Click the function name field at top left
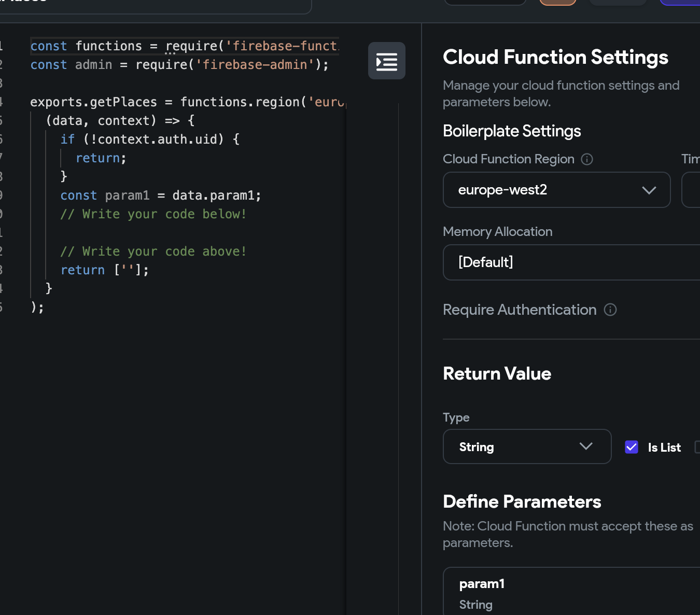The image size is (700, 615). [156, 4]
